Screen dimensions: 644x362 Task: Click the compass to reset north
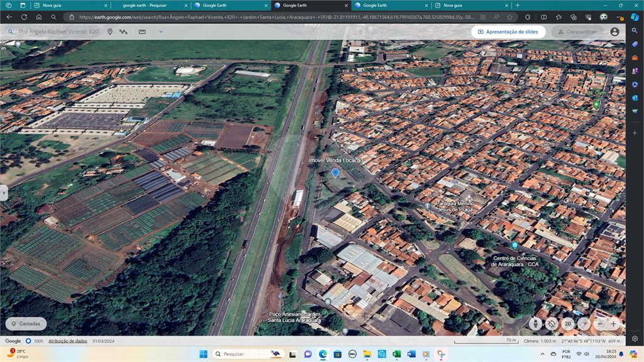pos(584,324)
